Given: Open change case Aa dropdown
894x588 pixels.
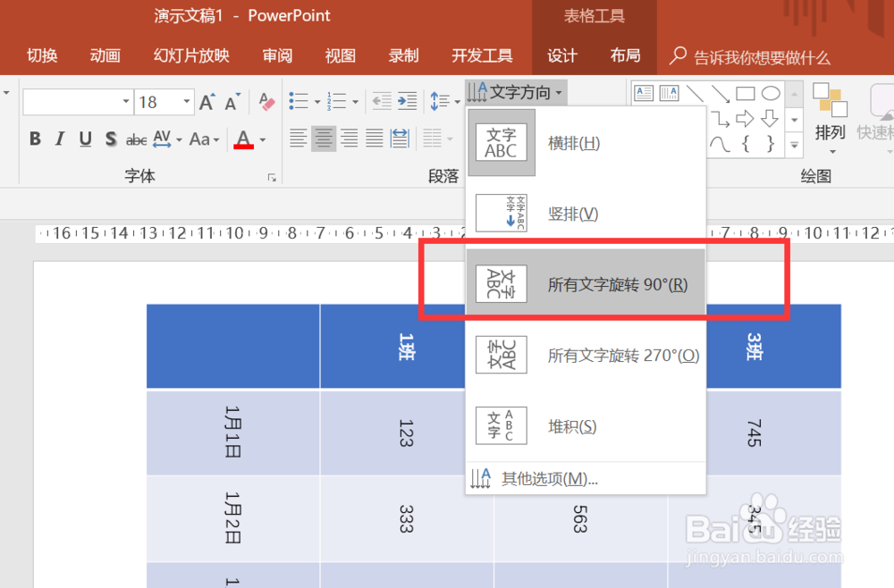Looking at the screenshot, I should tap(204, 139).
